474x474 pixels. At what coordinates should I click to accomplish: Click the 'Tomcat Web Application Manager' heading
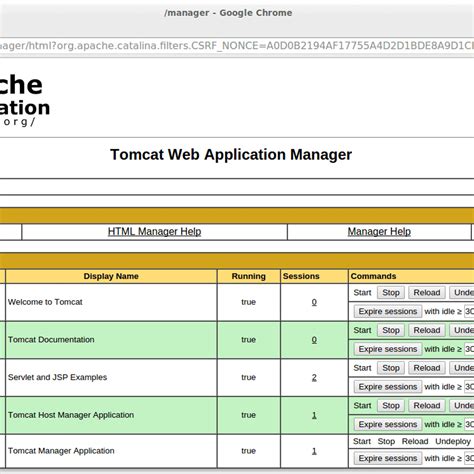pyautogui.click(x=231, y=155)
